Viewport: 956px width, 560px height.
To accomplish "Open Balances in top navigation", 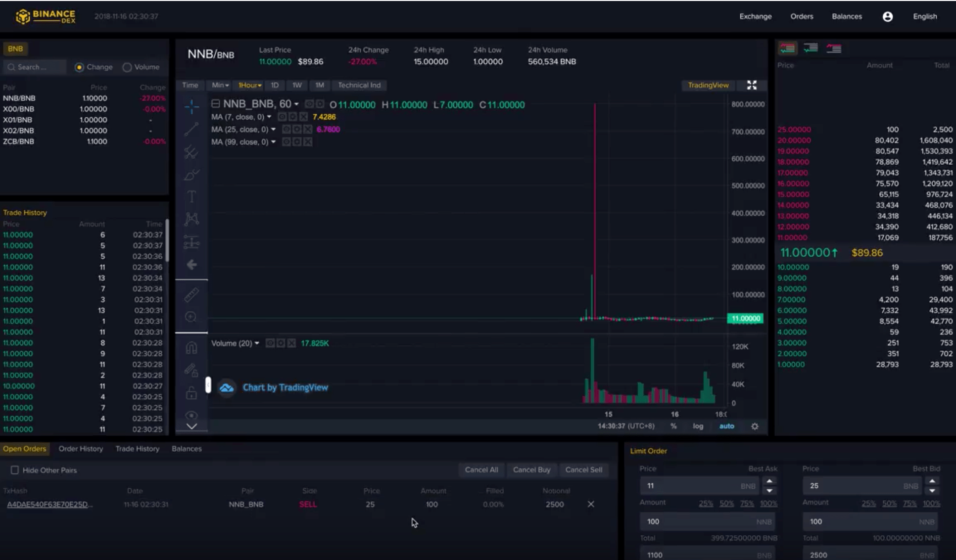I will tap(847, 16).
